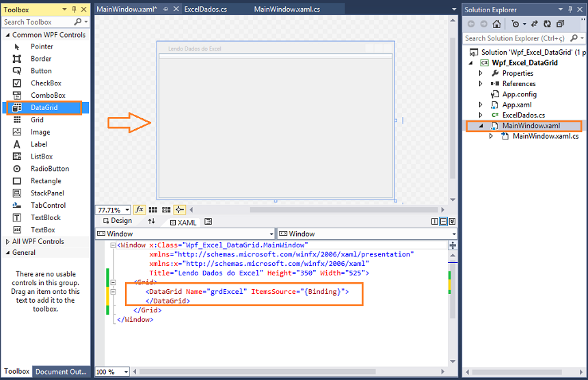Switch to XAML view tab
588x380 pixels.
[183, 223]
